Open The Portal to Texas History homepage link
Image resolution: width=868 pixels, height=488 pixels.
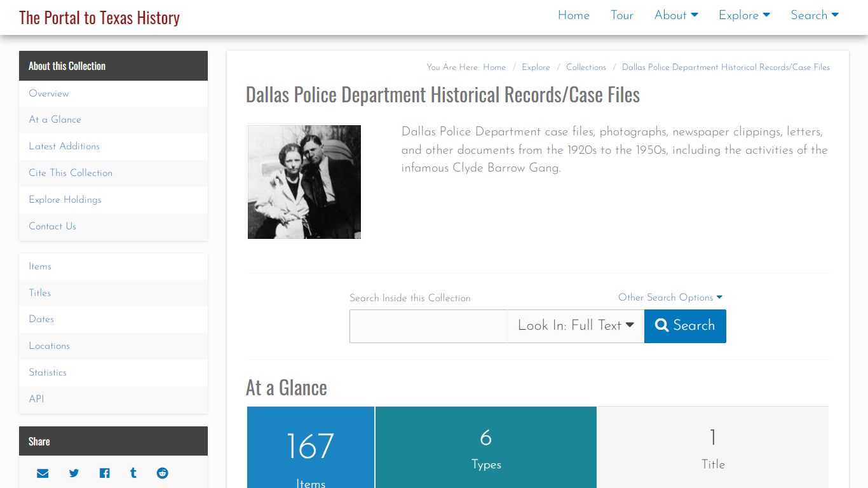[x=99, y=17]
